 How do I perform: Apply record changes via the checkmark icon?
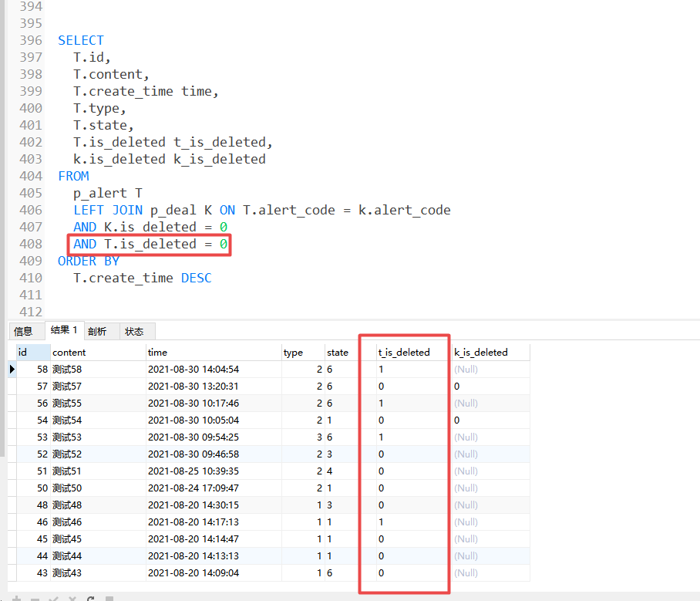pyautogui.click(x=54, y=597)
